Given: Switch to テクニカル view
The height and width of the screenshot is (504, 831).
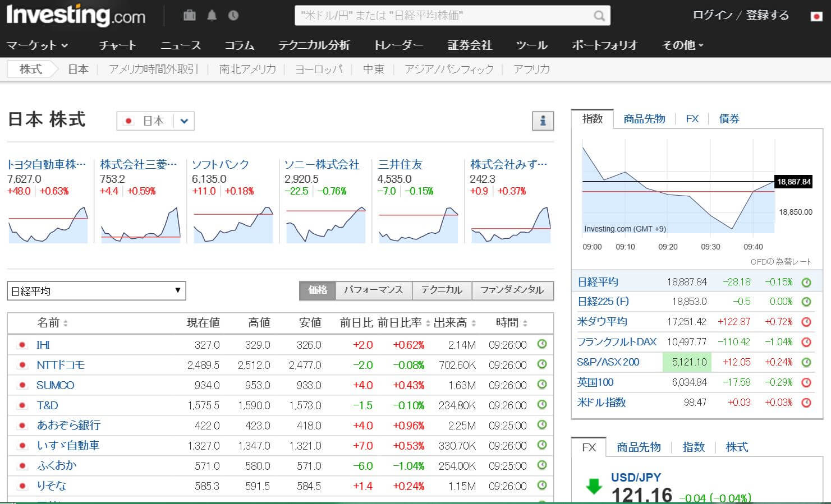Looking at the screenshot, I should click(442, 290).
